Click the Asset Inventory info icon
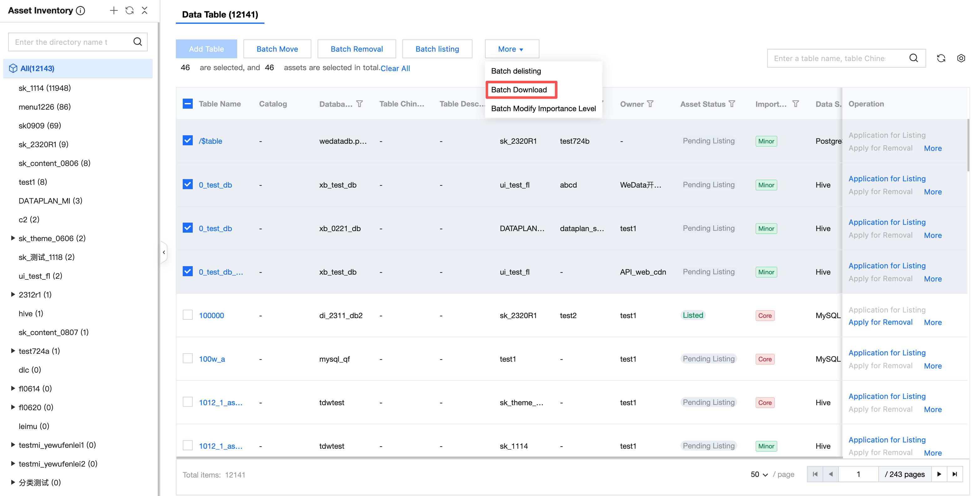The width and height of the screenshot is (980, 496). [x=80, y=10]
